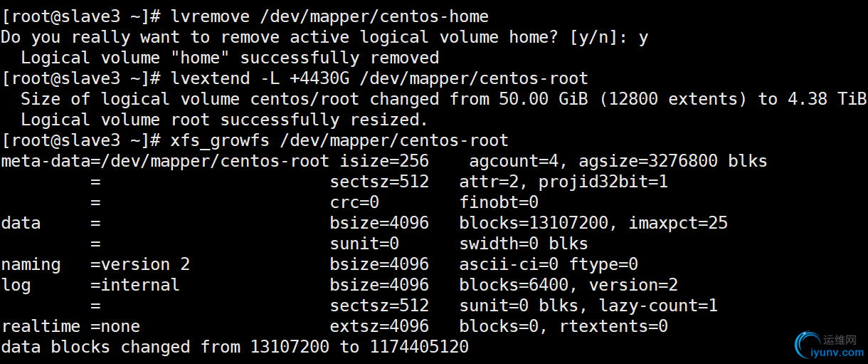Click the meta-data output line label

pos(46,160)
